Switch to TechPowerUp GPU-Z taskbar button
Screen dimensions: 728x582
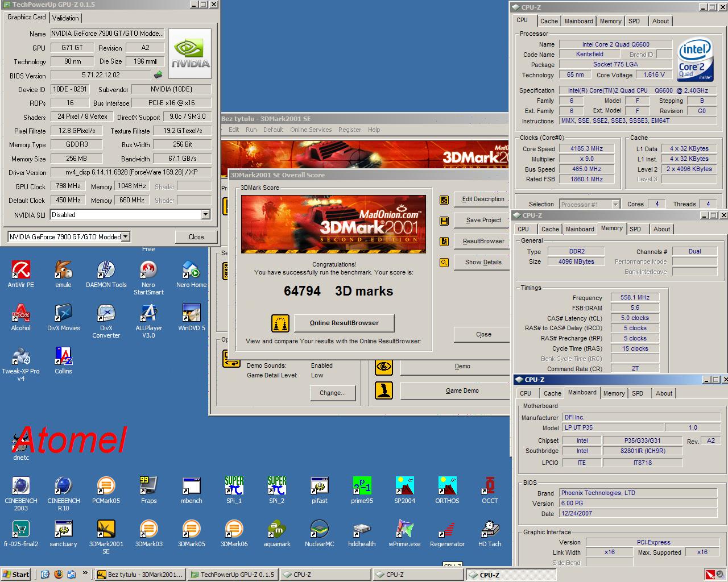[x=232, y=575]
